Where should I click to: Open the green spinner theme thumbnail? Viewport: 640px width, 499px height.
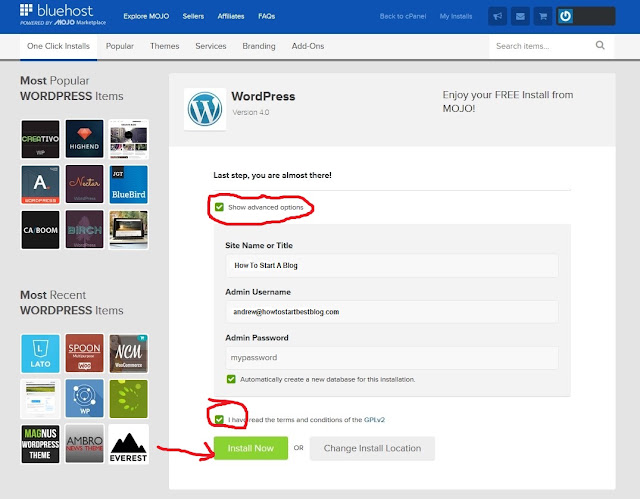coord(129,399)
